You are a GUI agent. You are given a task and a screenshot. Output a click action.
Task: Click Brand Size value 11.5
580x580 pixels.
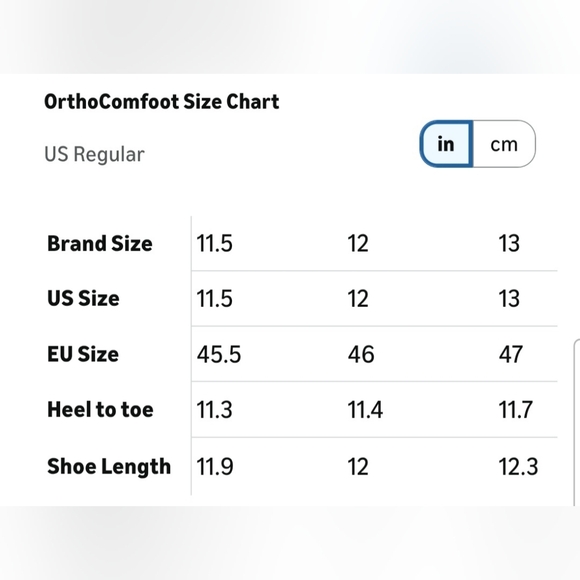(x=215, y=244)
